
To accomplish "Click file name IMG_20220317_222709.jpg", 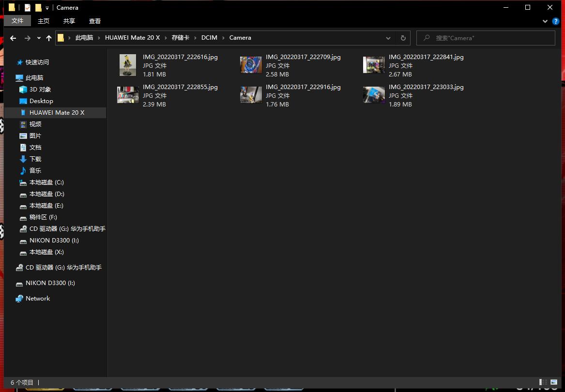I will (x=303, y=57).
